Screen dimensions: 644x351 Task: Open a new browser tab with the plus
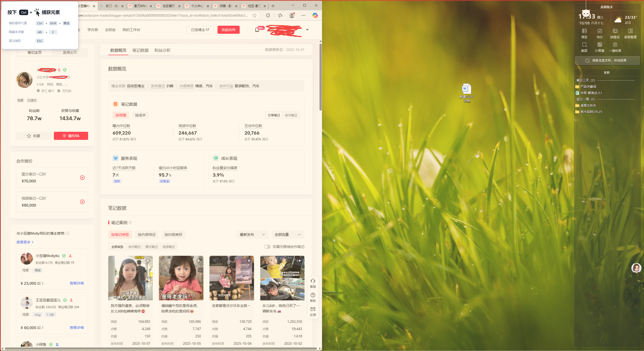[273, 6]
